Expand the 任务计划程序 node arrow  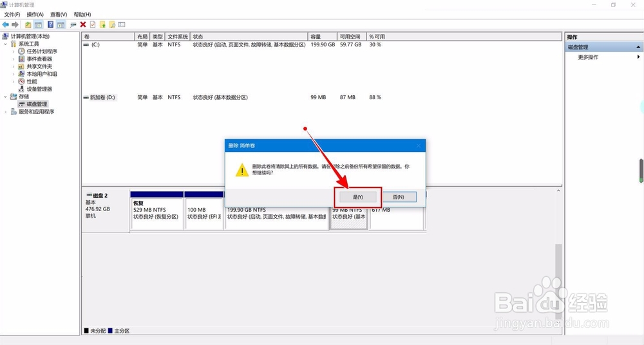tap(13, 51)
